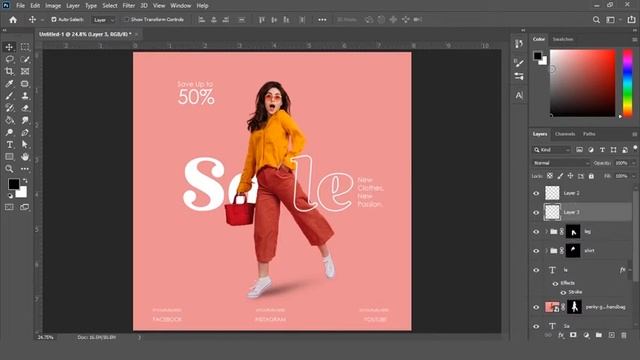Select the Hand tool
This screenshot has height=360, width=640.
[25, 157]
